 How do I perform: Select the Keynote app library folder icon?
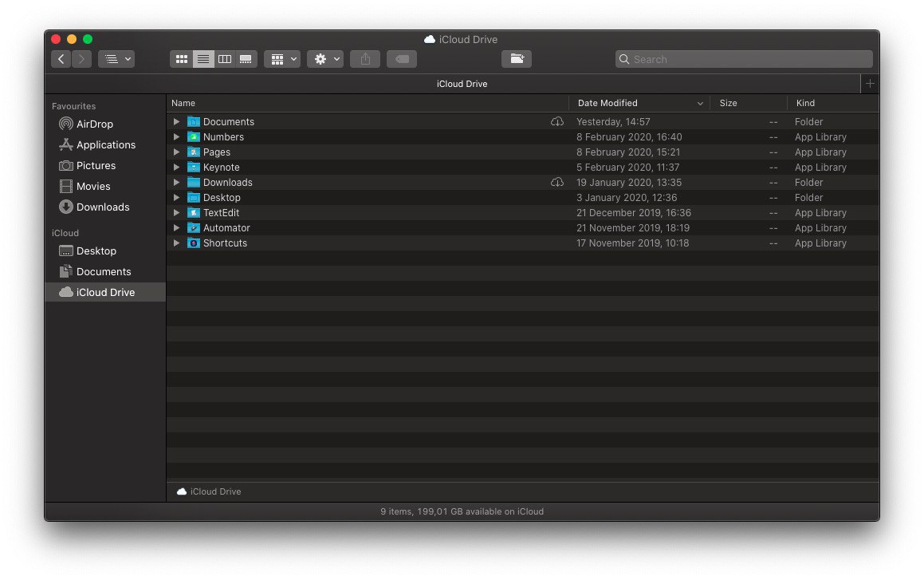pyautogui.click(x=193, y=168)
